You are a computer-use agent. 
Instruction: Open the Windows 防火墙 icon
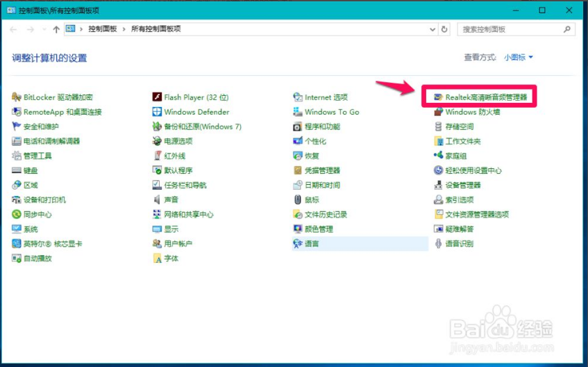(x=438, y=112)
